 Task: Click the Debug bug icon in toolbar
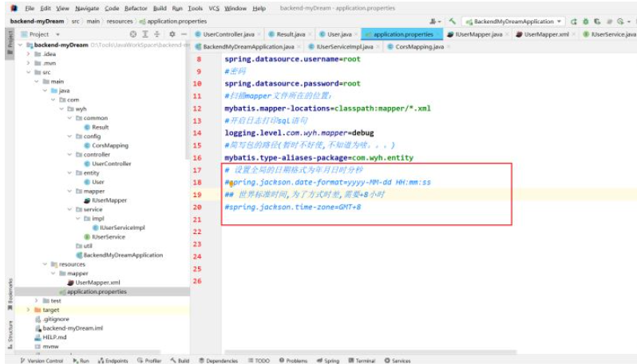point(587,22)
